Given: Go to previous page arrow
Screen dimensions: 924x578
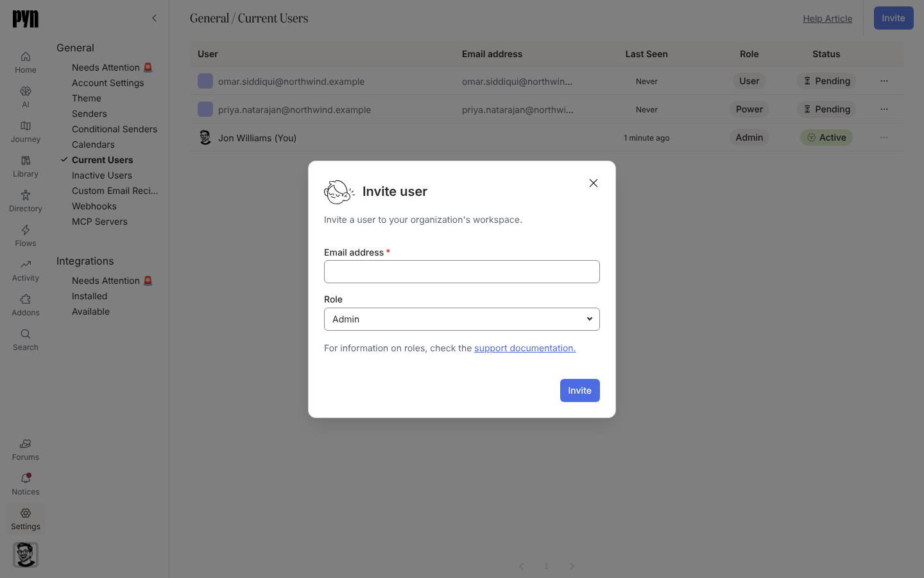Looking at the screenshot, I should point(522,566).
